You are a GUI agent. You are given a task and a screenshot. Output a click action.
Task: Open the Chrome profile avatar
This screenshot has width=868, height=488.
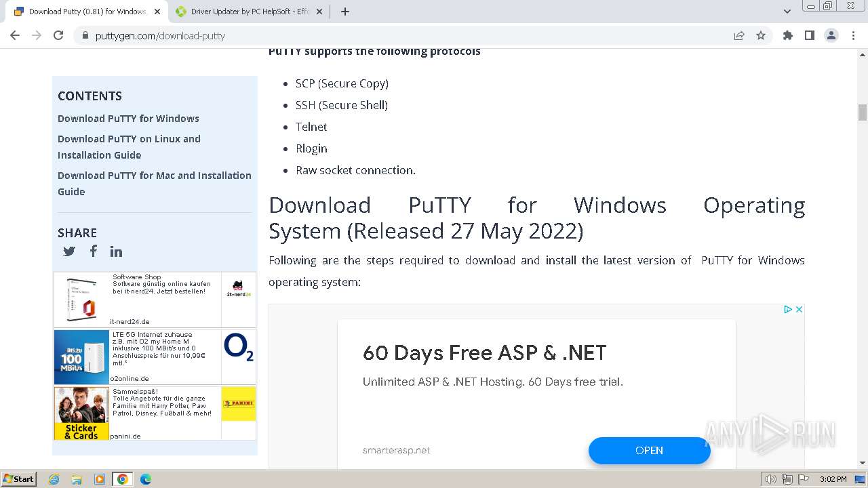(x=831, y=36)
